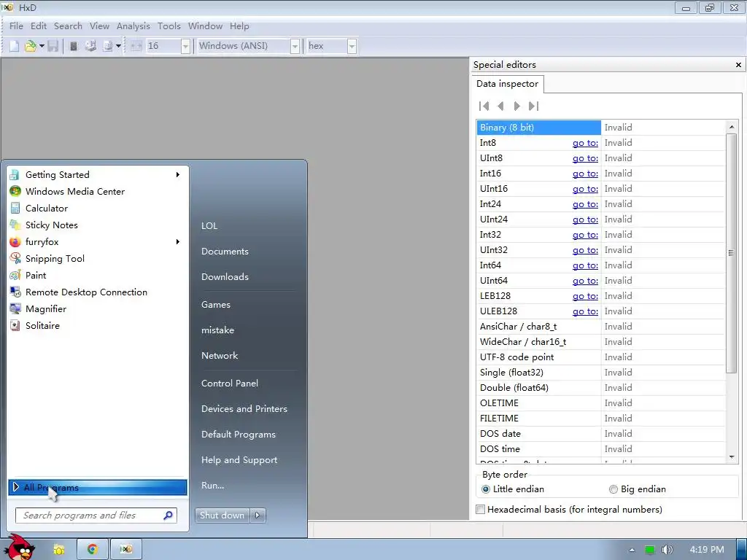This screenshot has height=560, width=747.
Task: Expand the open file dropdown arrow
Action: pos(42,46)
